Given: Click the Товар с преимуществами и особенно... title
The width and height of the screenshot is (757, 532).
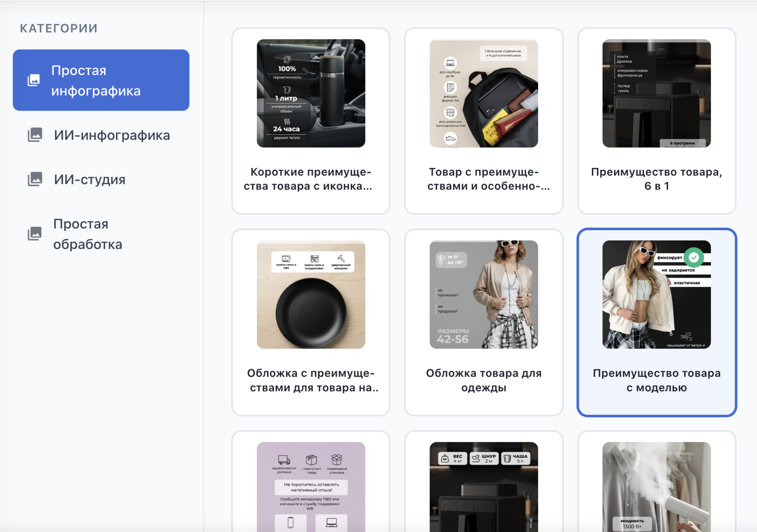Looking at the screenshot, I should click(483, 179).
